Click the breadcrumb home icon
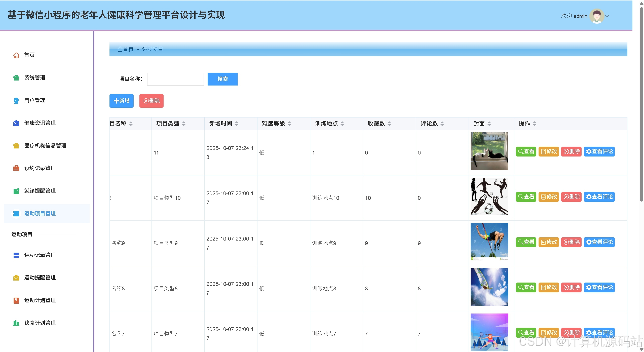 click(x=120, y=49)
